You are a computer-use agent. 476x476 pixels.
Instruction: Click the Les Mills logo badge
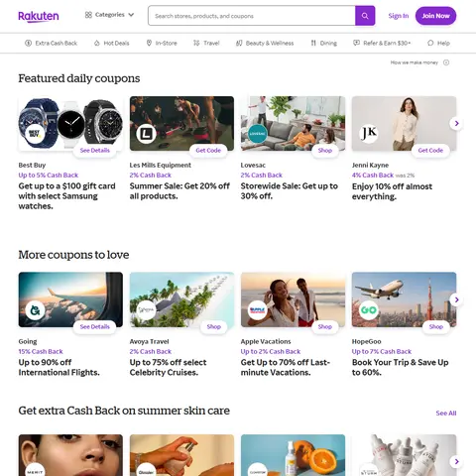pos(146,134)
